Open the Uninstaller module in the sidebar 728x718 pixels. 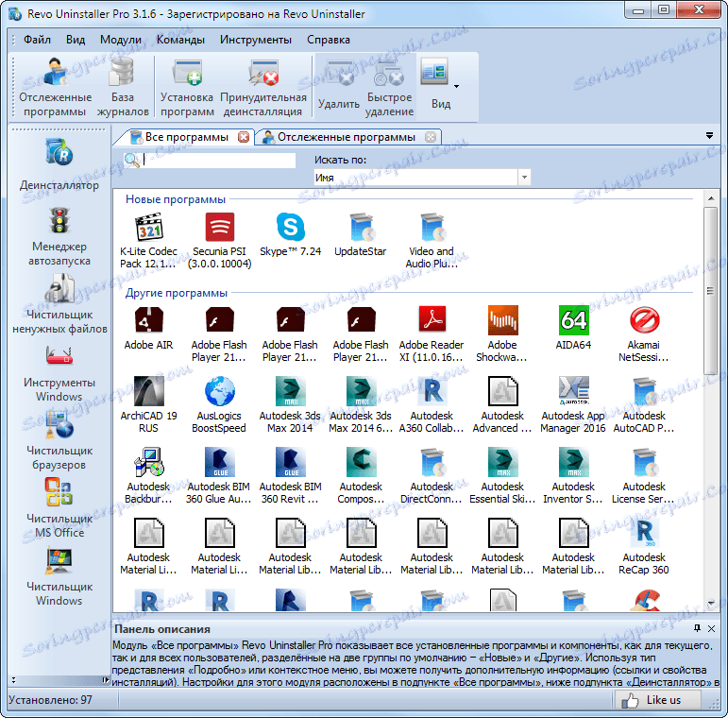coord(59,165)
